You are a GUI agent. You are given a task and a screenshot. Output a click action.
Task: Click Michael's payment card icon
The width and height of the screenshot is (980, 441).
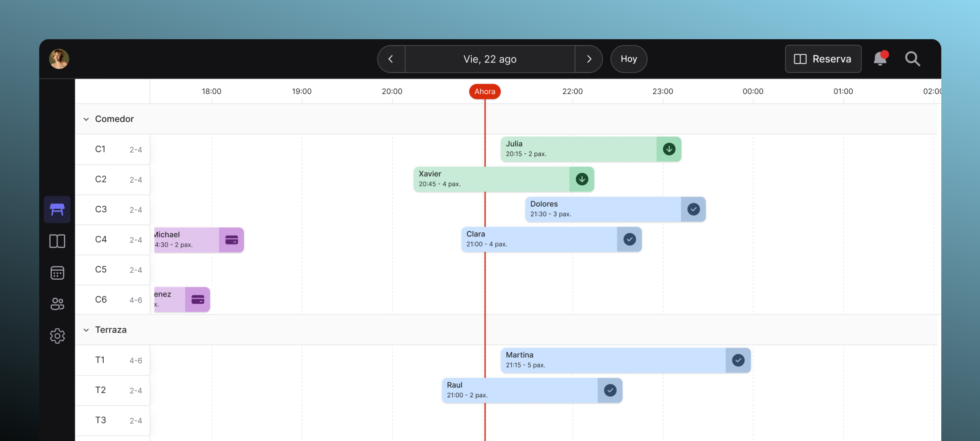point(232,240)
